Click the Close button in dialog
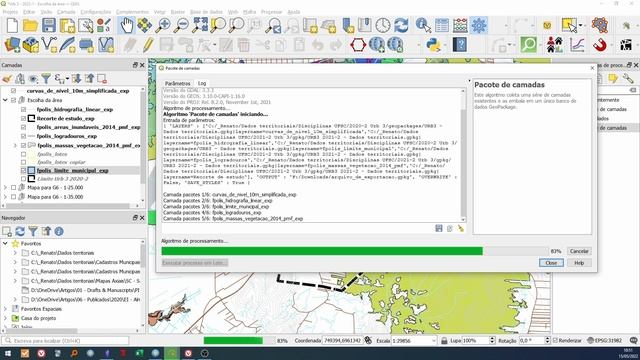640x360 pixels. [x=551, y=263]
